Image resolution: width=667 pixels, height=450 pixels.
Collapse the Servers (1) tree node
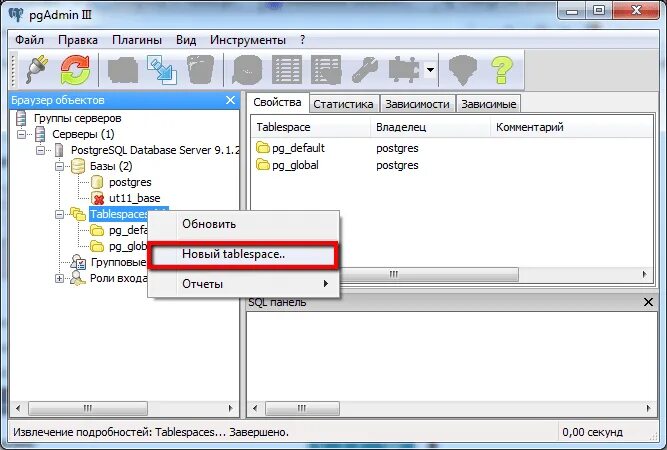[x=21, y=134]
